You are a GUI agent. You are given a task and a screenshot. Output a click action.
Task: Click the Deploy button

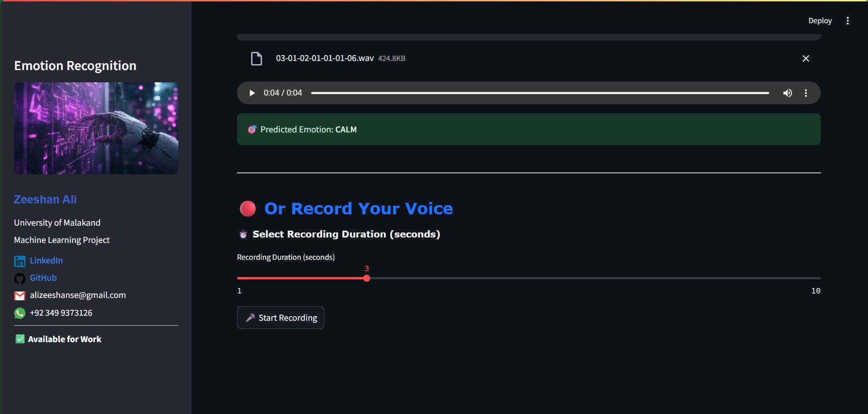click(820, 21)
